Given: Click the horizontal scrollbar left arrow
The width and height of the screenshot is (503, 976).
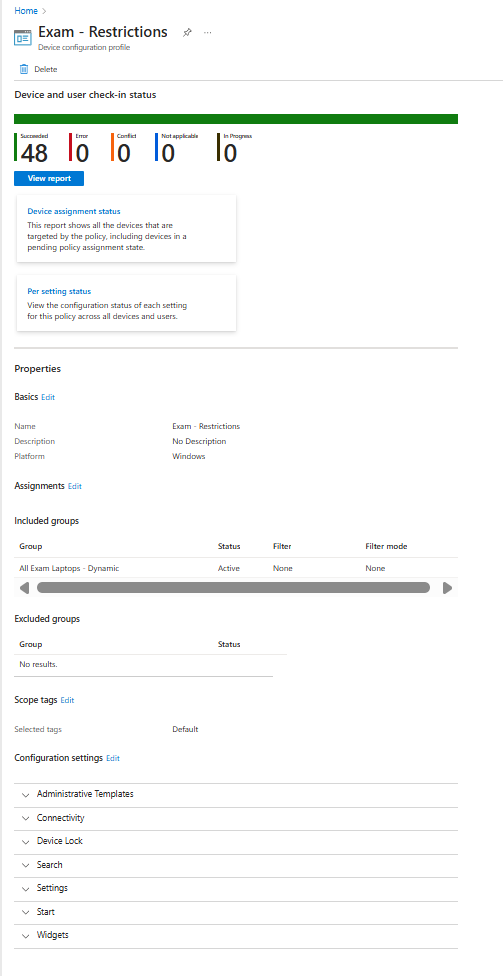Looking at the screenshot, I should coord(24,588).
